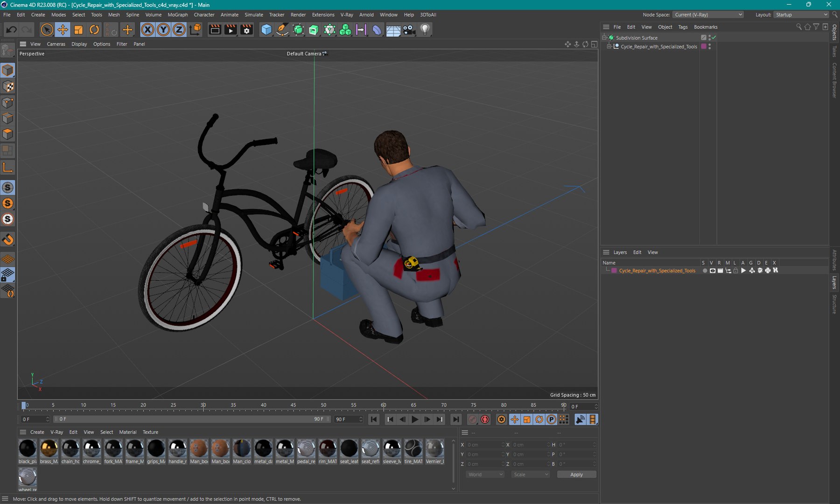This screenshot has height=504, width=840.
Task: Click frame 45 on timeline ruler
Action: (x=293, y=405)
